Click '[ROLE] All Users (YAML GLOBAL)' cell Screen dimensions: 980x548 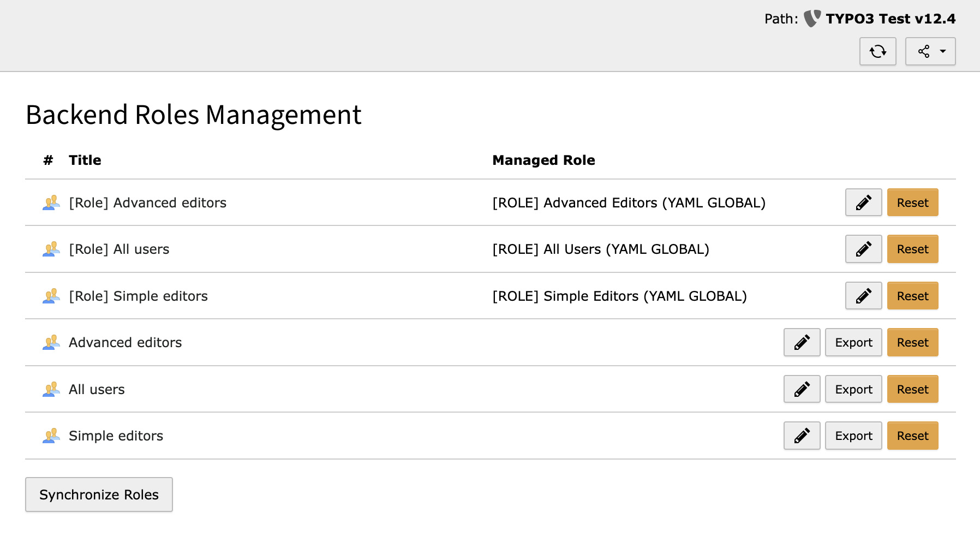601,249
